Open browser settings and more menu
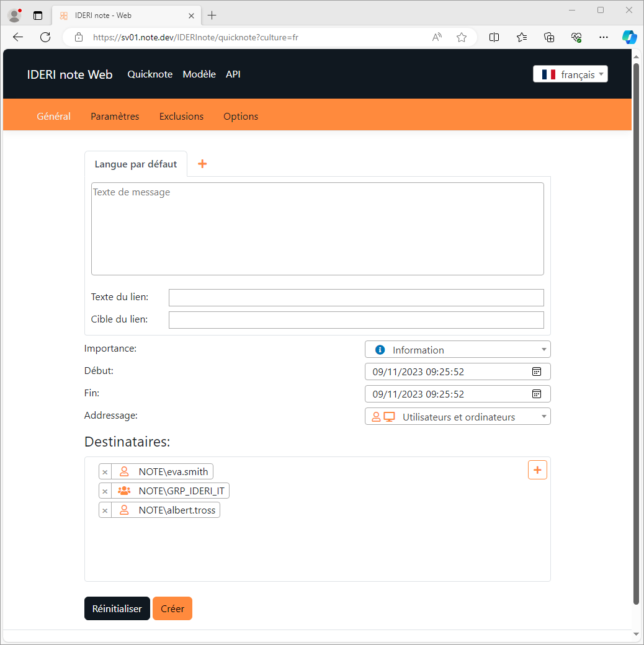The width and height of the screenshot is (644, 645). [603, 37]
